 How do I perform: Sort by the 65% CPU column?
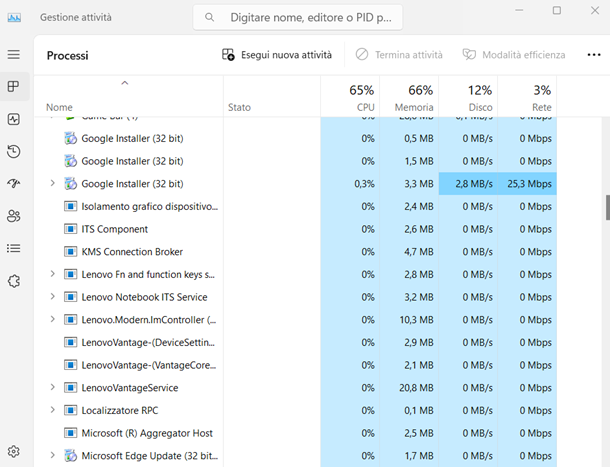click(350, 96)
